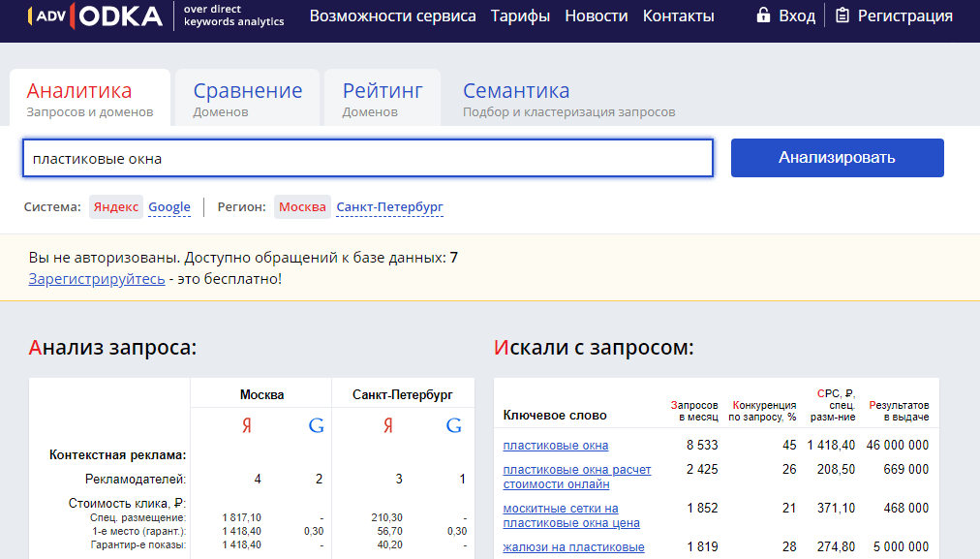The width and height of the screenshot is (980, 559).
Task: Switch search system to Google
Action: tap(169, 206)
